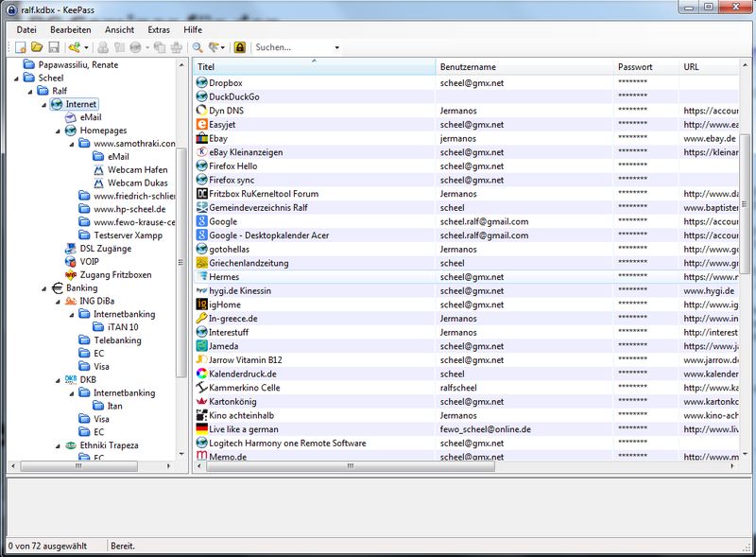Image resolution: width=756 pixels, height=557 pixels.
Task: Collapse the Scheel group in the tree
Action: (x=16, y=78)
